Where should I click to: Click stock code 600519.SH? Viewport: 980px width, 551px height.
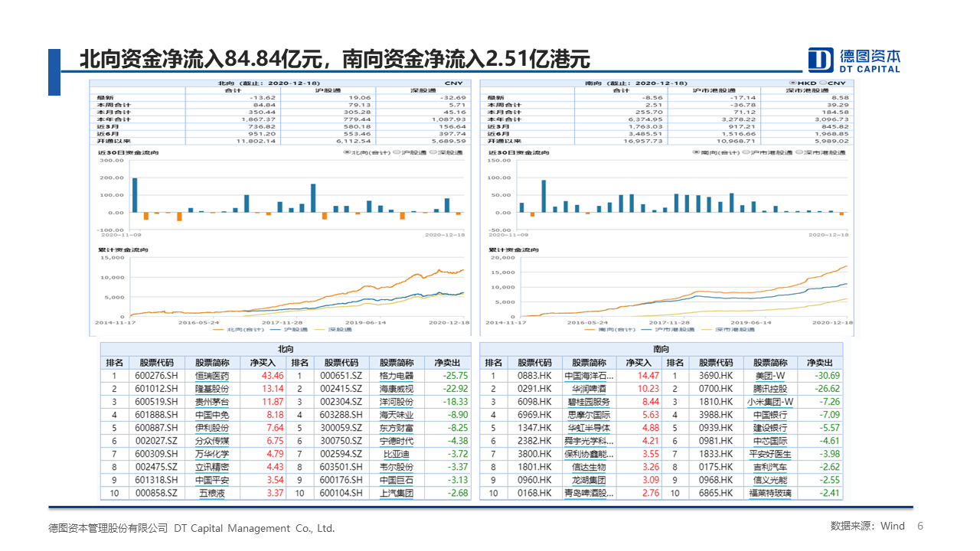[x=156, y=402]
